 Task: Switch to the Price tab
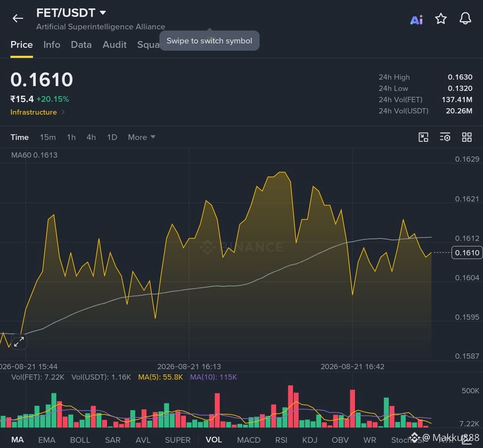click(x=22, y=45)
